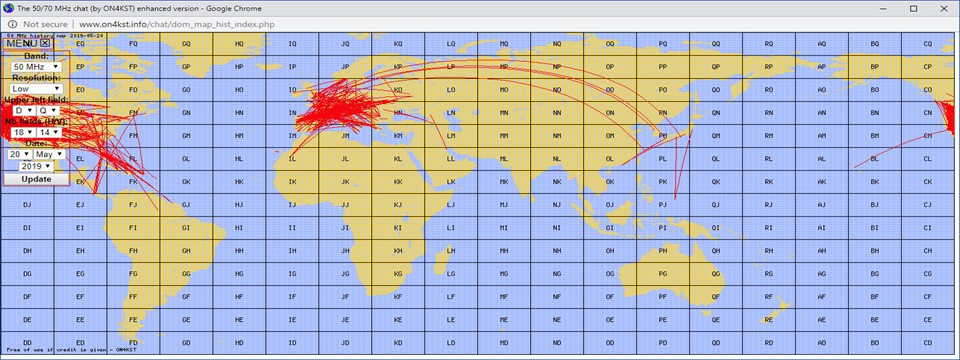Click the Not secure site info icon
This screenshot has height=360, width=960.
(x=12, y=24)
